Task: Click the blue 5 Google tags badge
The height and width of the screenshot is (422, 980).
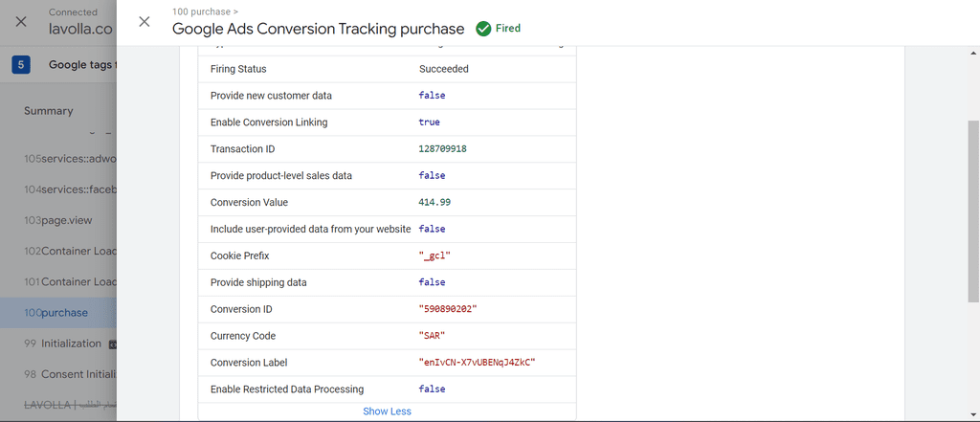Action: 21,64
